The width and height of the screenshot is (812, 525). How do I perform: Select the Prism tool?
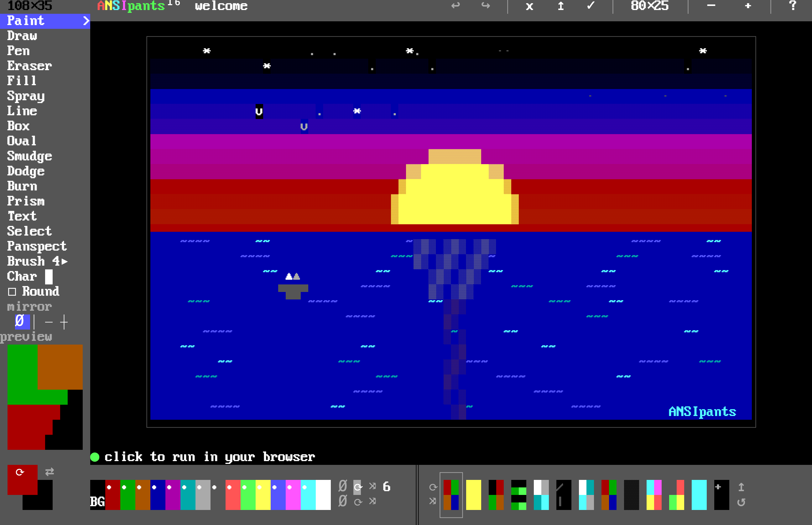point(26,201)
